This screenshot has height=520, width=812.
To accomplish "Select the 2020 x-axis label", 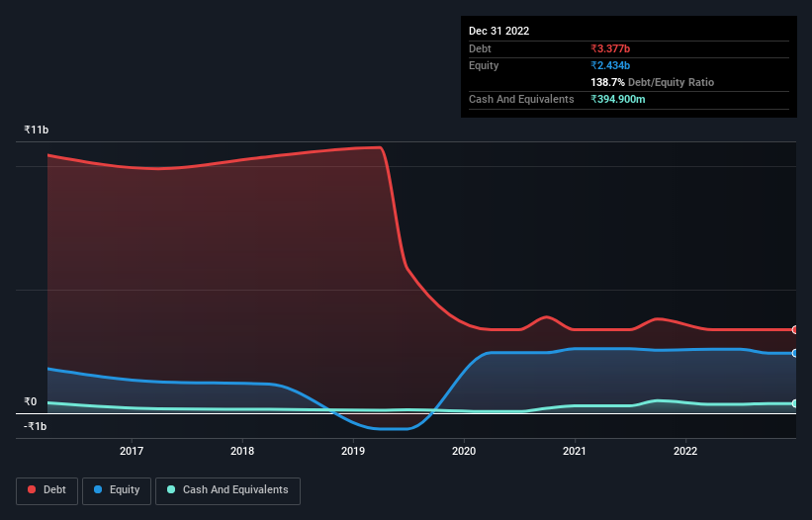I will coord(464,451).
